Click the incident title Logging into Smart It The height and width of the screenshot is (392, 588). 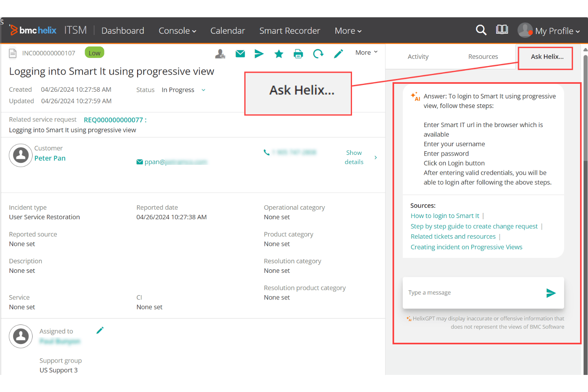[112, 71]
